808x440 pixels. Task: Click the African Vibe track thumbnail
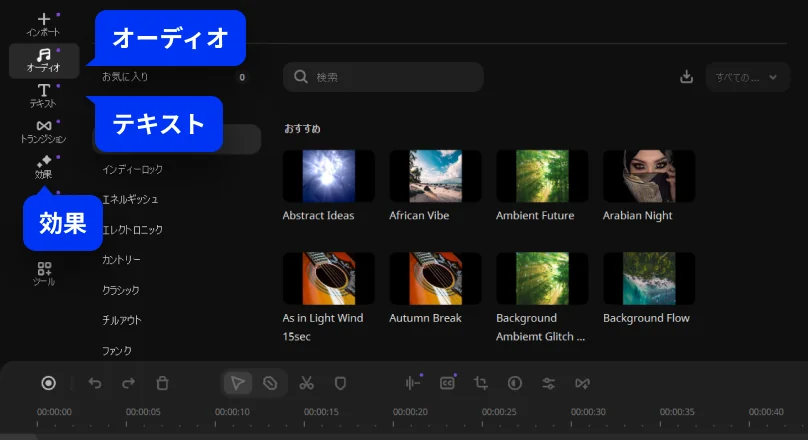pos(435,176)
